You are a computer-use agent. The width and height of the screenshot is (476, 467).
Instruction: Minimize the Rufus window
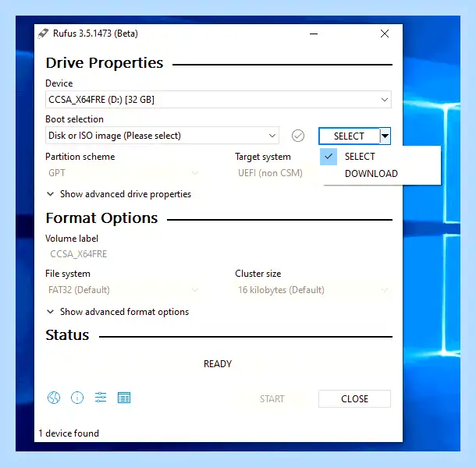pos(314,34)
